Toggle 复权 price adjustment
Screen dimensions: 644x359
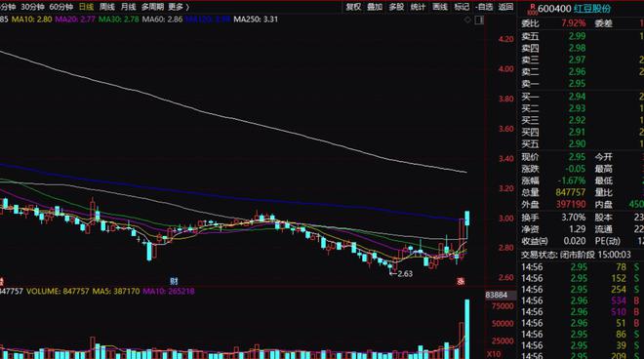353,7
